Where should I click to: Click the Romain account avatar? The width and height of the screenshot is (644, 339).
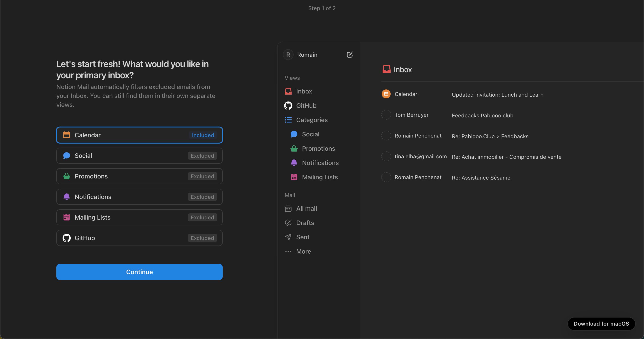tap(288, 55)
